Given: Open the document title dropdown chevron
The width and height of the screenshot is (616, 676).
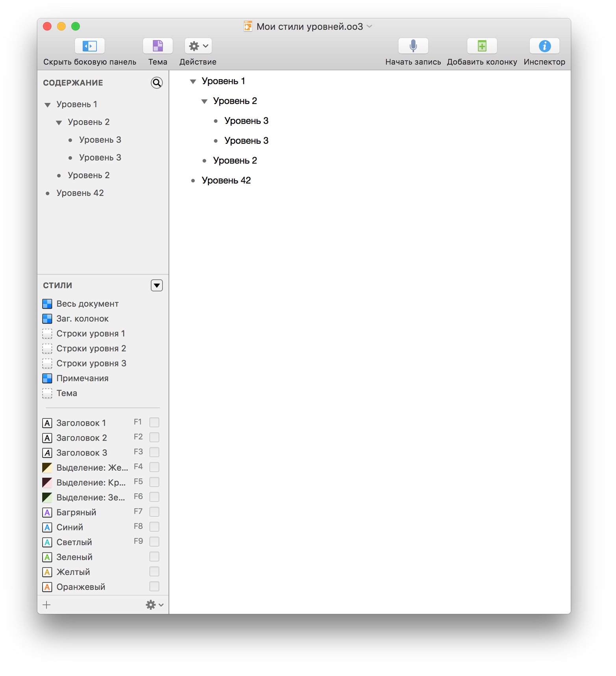Looking at the screenshot, I should 369,26.
